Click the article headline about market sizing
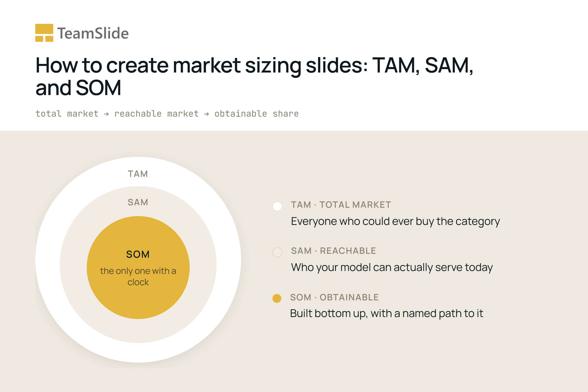 click(254, 76)
